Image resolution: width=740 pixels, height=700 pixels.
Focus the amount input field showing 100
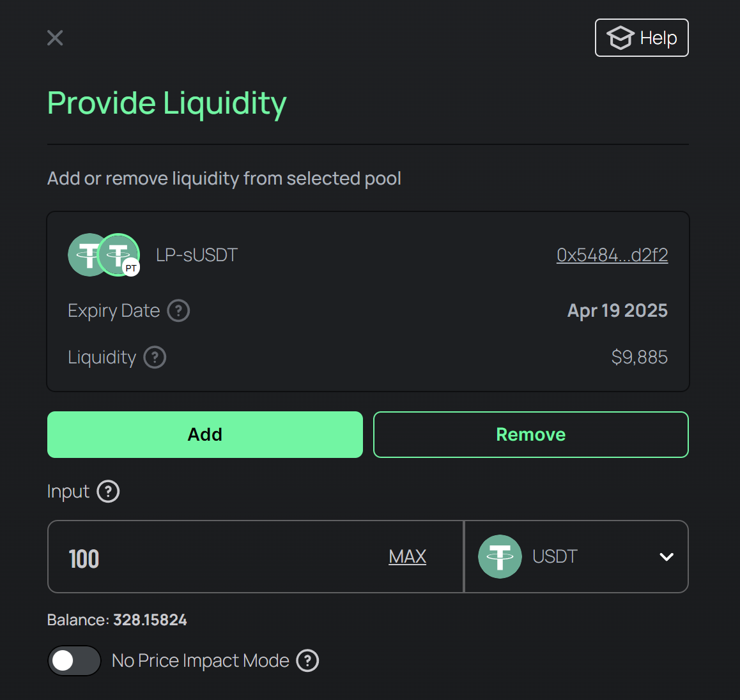217,558
